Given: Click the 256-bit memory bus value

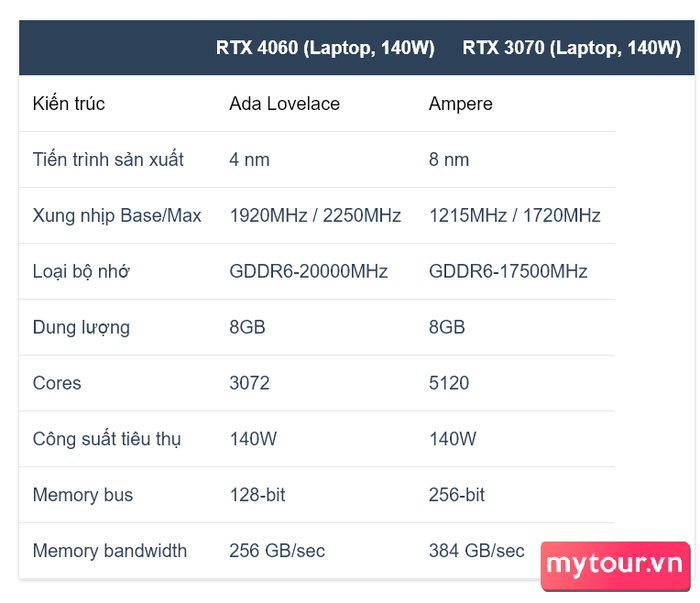Looking at the screenshot, I should (x=457, y=495).
